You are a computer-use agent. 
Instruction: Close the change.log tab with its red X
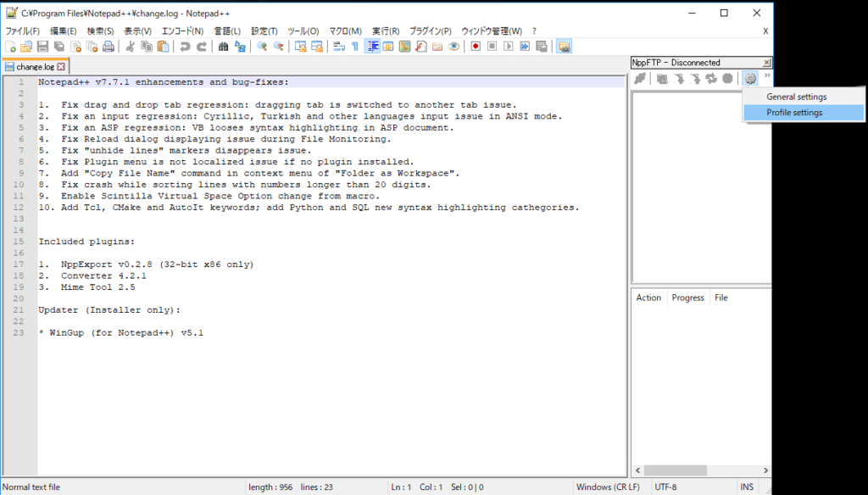pos(61,67)
